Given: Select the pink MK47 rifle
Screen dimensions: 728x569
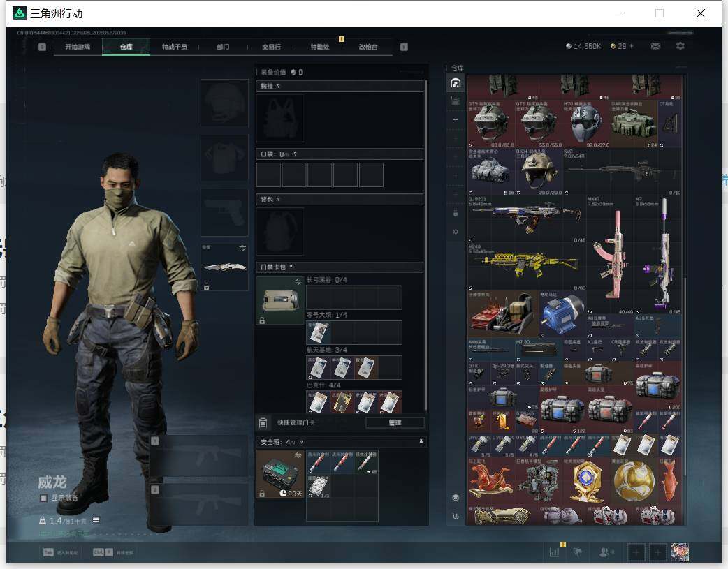Looking at the screenshot, I should pos(611,256).
